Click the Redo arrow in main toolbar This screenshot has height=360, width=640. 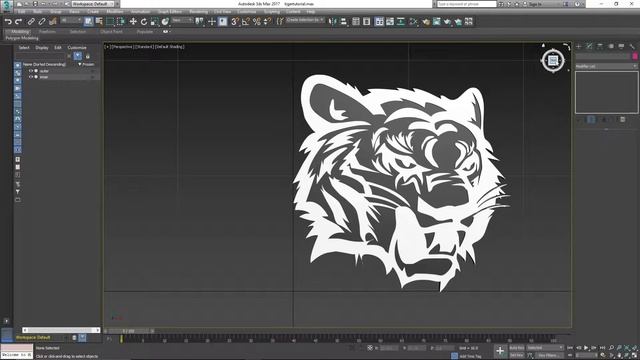pos(18,22)
